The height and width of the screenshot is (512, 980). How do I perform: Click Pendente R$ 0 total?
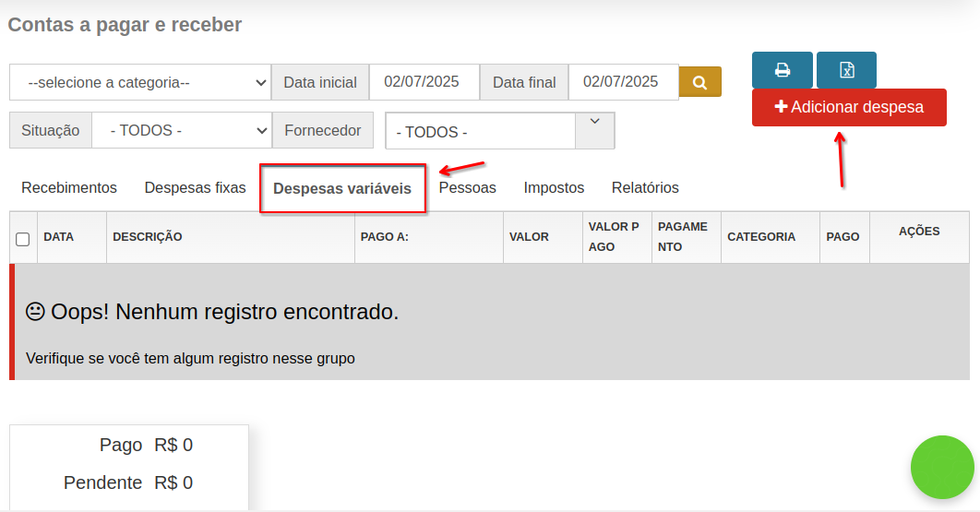(128, 482)
